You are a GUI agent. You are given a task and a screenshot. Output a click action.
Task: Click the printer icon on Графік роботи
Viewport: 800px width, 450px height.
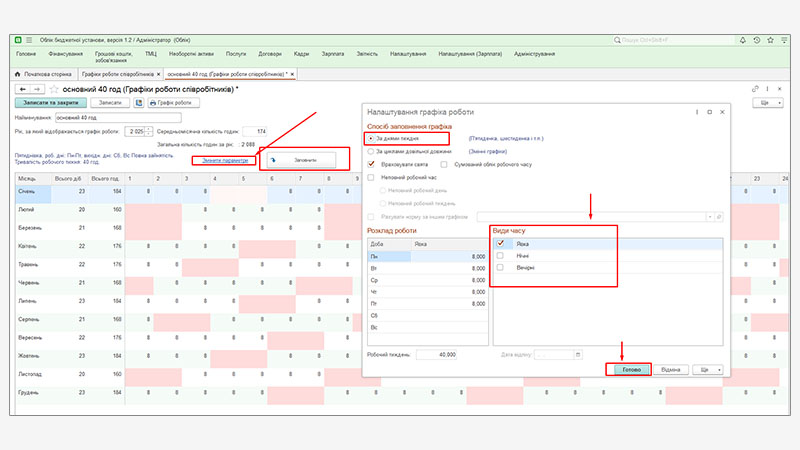tap(153, 103)
